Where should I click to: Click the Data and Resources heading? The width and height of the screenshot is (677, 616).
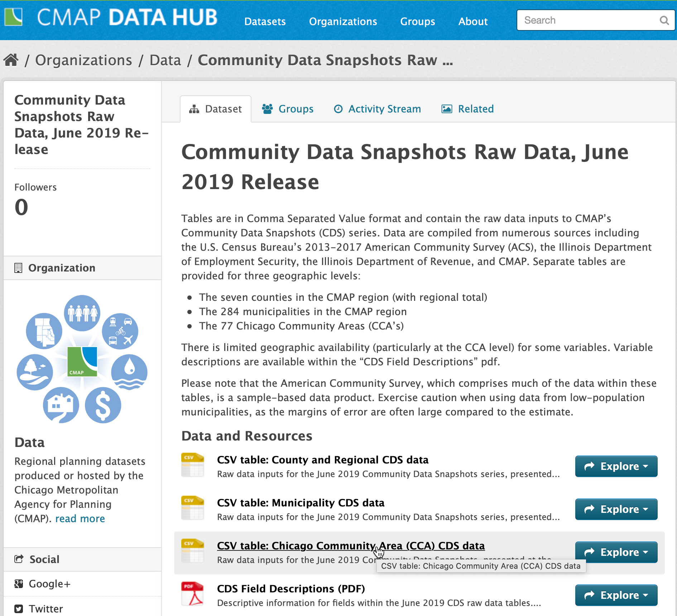click(247, 436)
